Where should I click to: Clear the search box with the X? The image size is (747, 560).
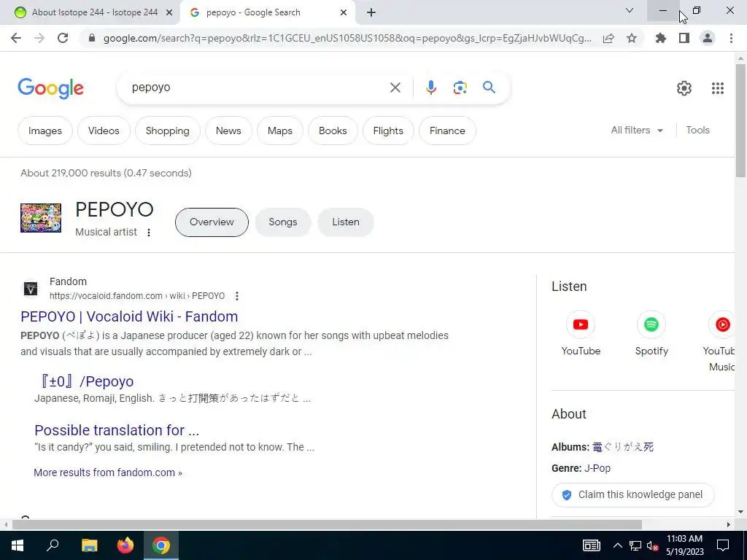(395, 87)
